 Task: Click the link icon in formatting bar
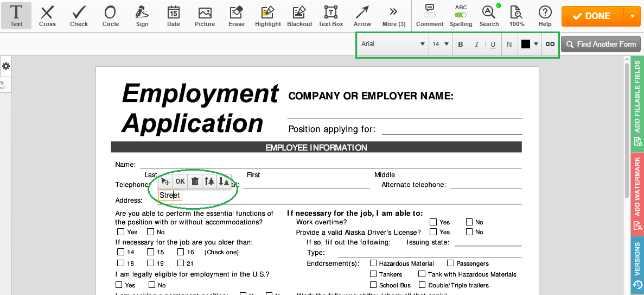550,44
